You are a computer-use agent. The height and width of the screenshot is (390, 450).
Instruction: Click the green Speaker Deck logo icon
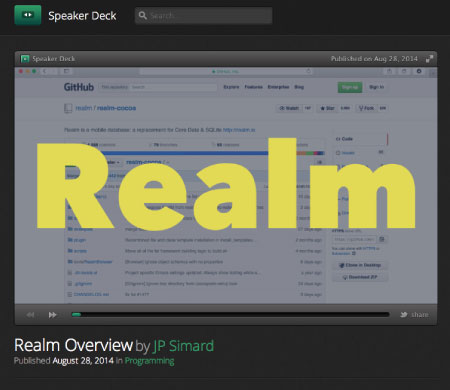pos(28,15)
